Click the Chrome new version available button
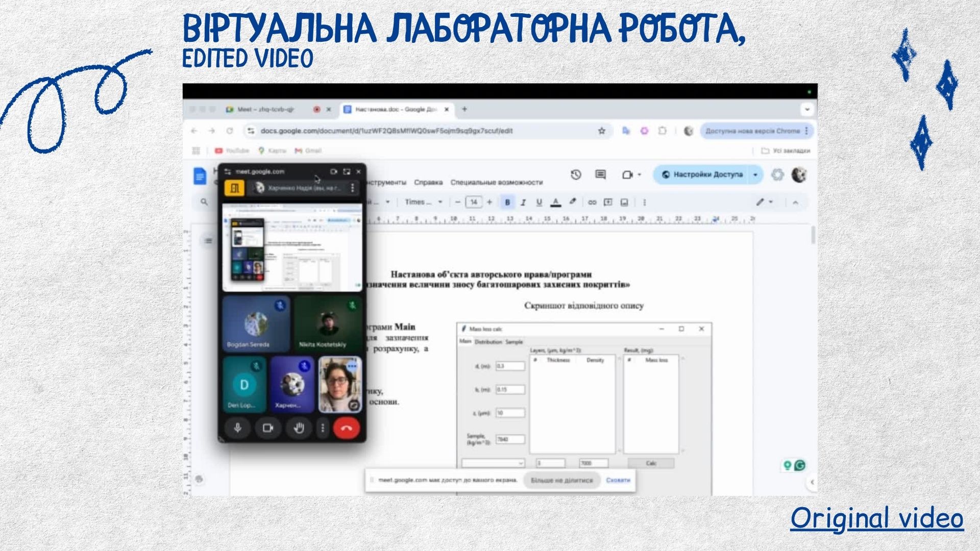The image size is (980, 551). coord(756,131)
